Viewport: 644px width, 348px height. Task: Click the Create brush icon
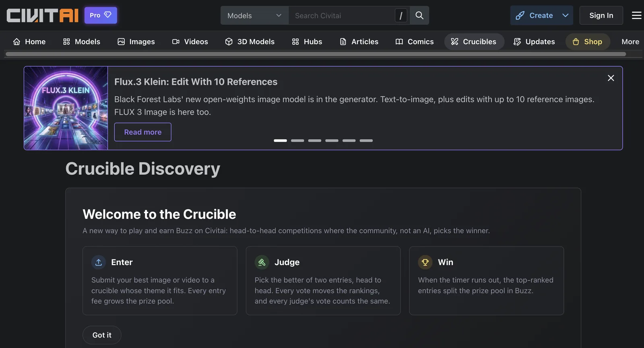[520, 15]
